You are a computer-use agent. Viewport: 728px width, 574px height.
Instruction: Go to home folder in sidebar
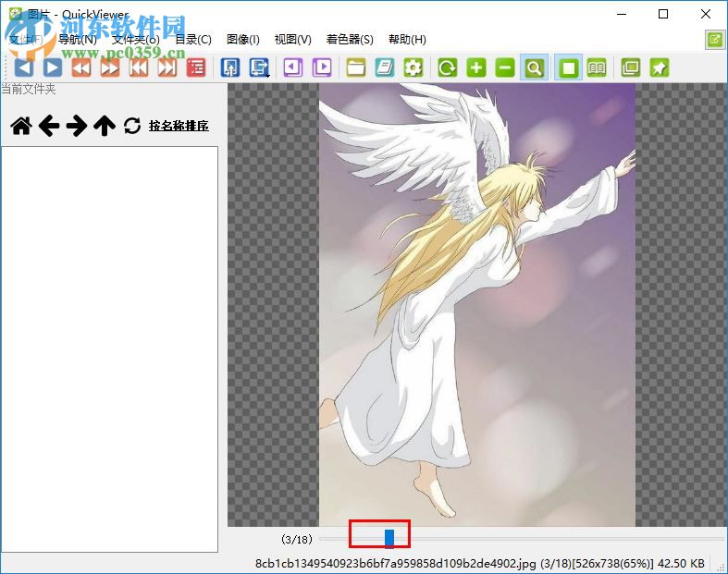click(x=21, y=126)
